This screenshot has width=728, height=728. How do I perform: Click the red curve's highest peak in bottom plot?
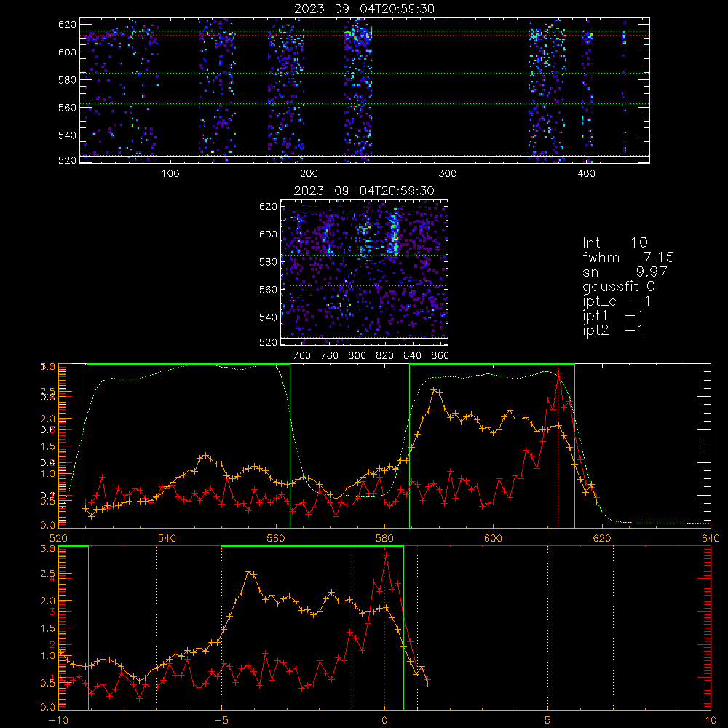pyautogui.click(x=386, y=554)
